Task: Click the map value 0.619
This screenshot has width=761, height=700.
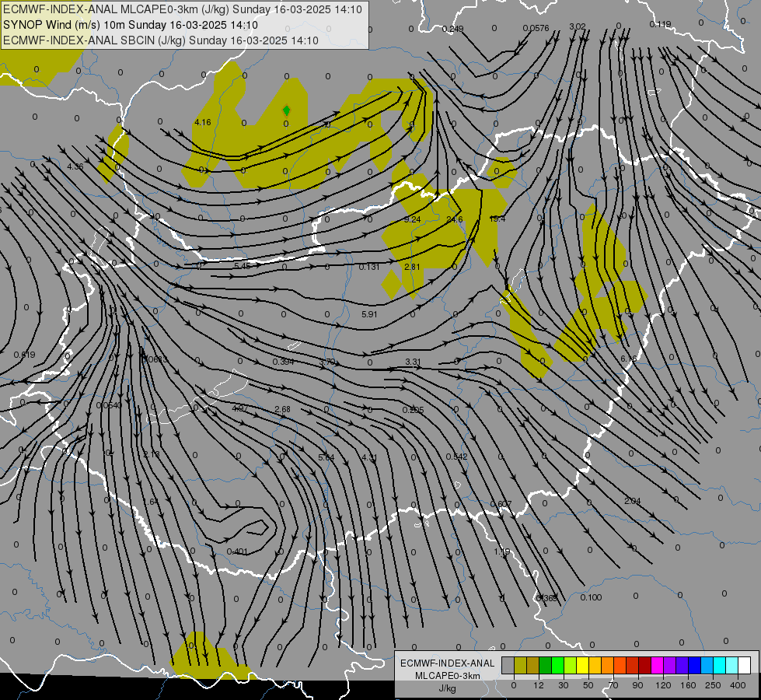Action: click(24, 355)
